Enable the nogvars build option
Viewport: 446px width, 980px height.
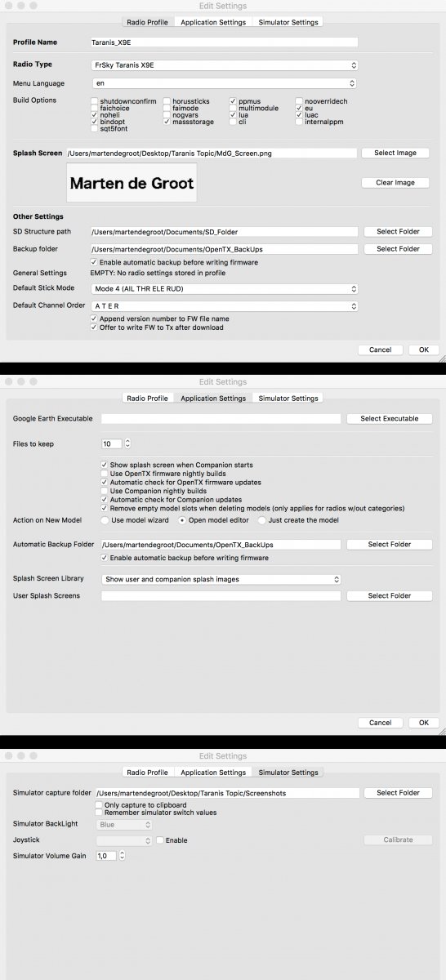(x=167, y=115)
